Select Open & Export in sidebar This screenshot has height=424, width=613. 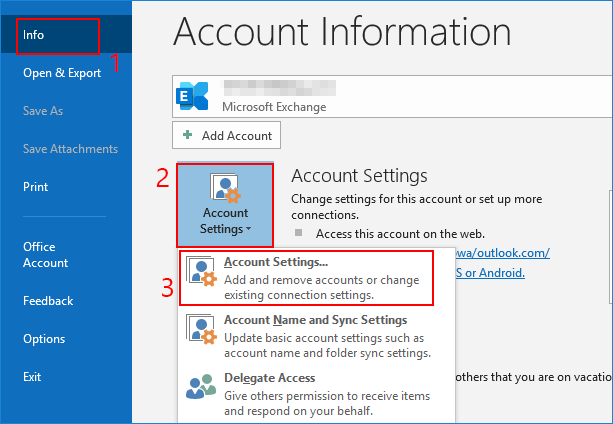pos(62,73)
